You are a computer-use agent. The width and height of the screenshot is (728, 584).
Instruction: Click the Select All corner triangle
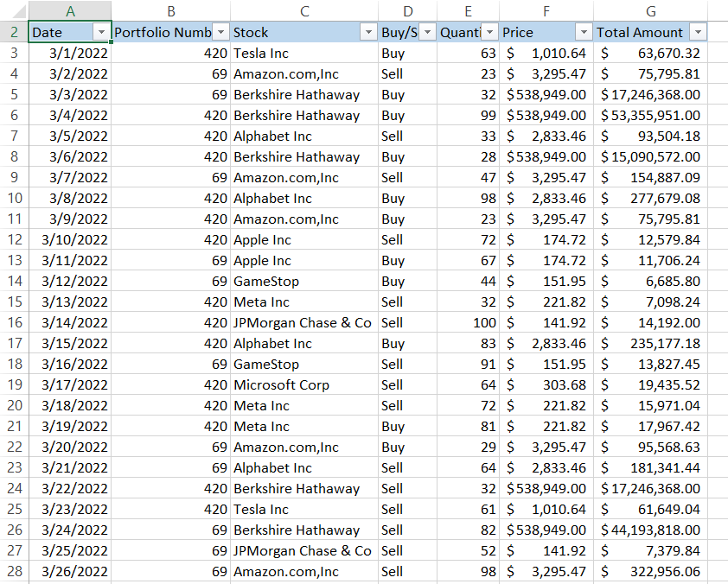(x=14, y=10)
